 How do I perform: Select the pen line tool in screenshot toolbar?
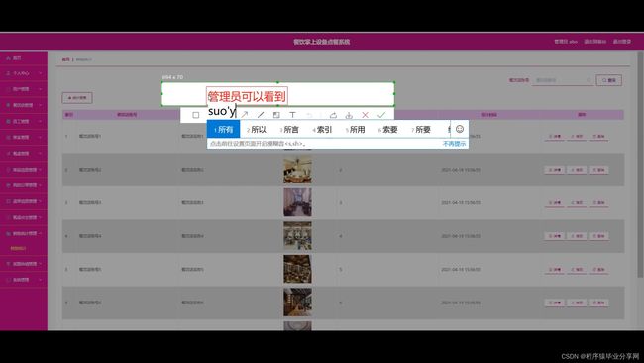[x=261, y=115]
